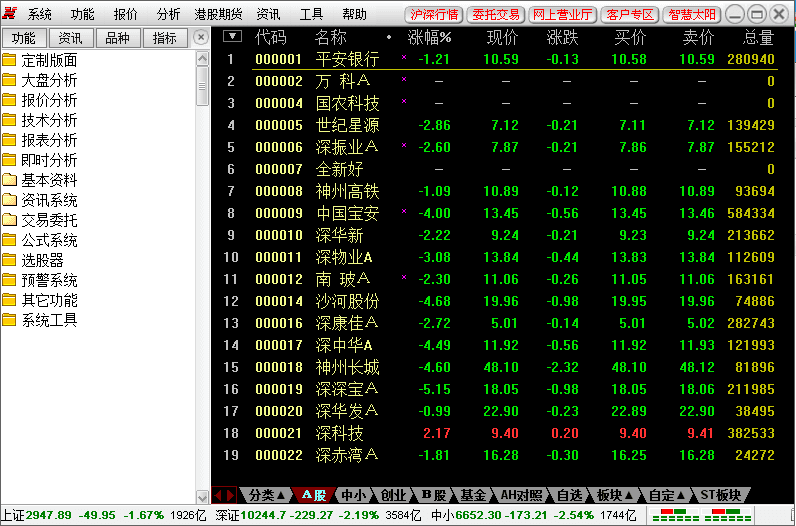796x526 pixels.
Task: Expand the 自定▲ bottom tab menu
Action: 666,495
